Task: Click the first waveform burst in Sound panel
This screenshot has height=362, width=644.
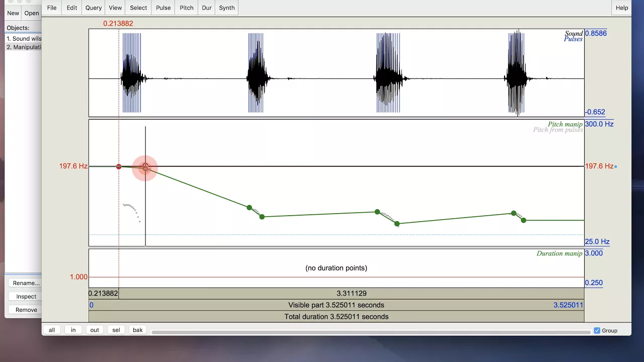Action: [132, 78]
